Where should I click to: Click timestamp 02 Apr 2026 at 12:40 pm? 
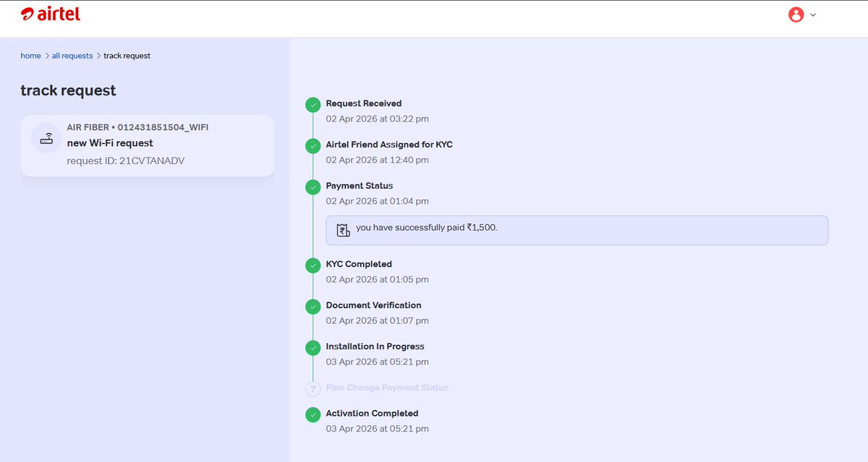[x=378, y=160]
